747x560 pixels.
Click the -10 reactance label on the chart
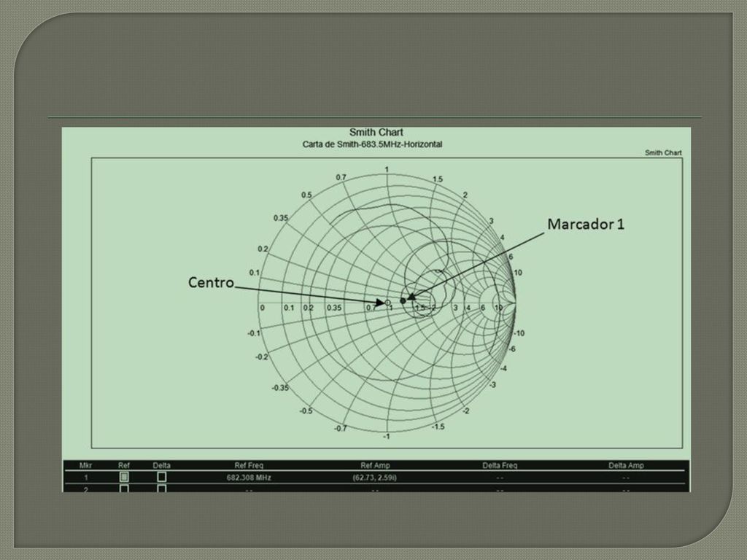(519, 332)
